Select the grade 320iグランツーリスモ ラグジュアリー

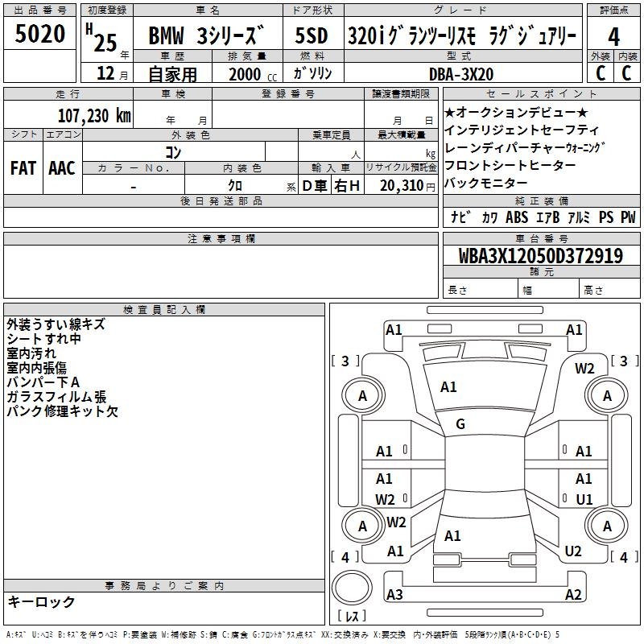click(462, 35)
